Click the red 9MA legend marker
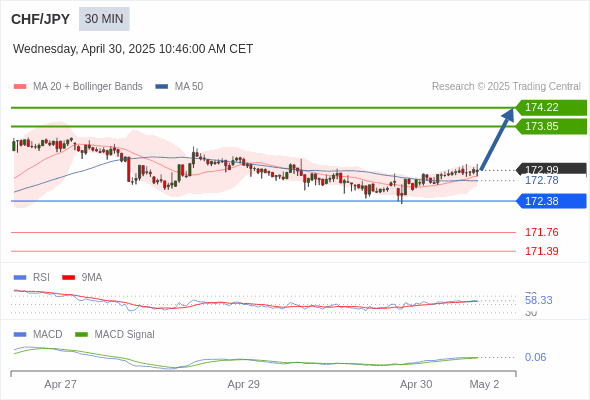Viewport: 590px width, 400px height. [x=68, y=278]
